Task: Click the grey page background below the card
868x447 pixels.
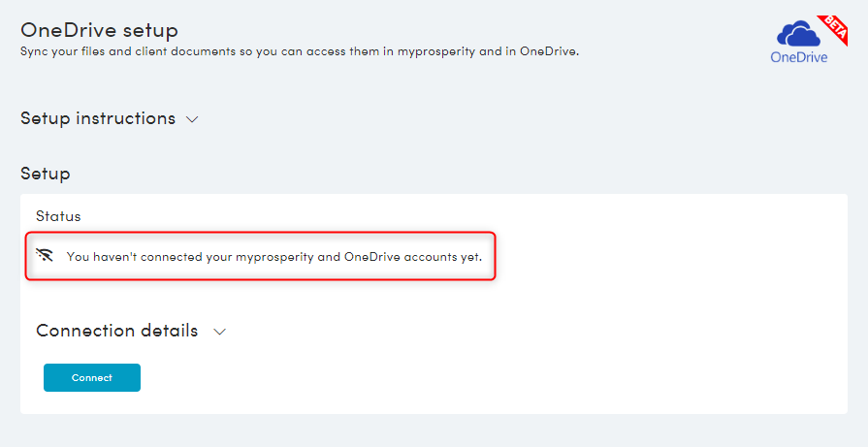Action: pyautogui.click(x=434, y=431)
